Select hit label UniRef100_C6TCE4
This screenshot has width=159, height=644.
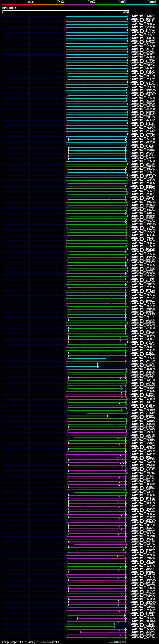(x=143, y=16)
